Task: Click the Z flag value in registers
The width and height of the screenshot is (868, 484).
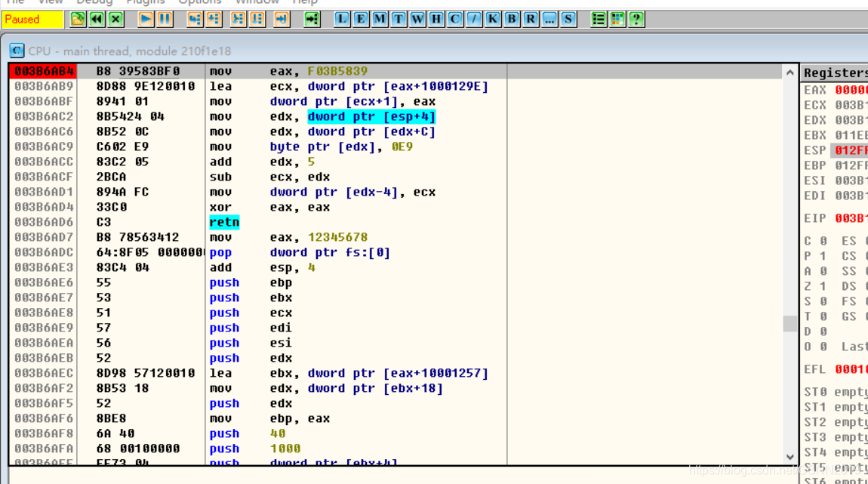Action: click(x=823, y=286)
